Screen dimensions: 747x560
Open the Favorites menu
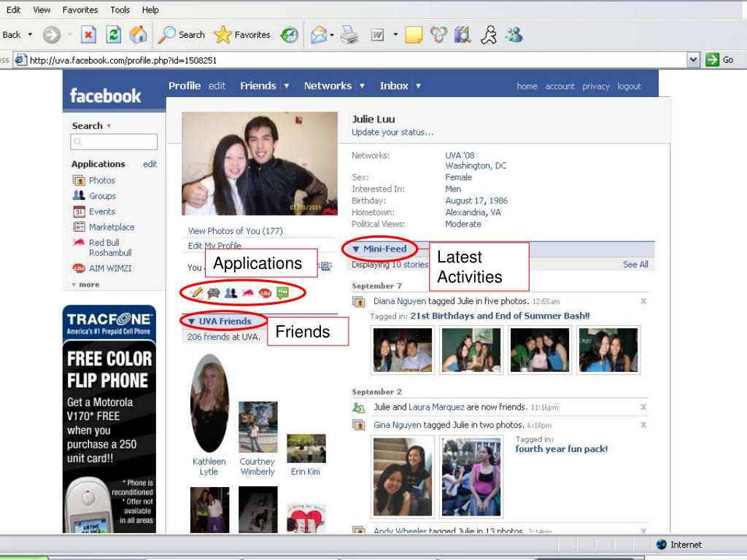pyautogui.click(x=80, y=10)
